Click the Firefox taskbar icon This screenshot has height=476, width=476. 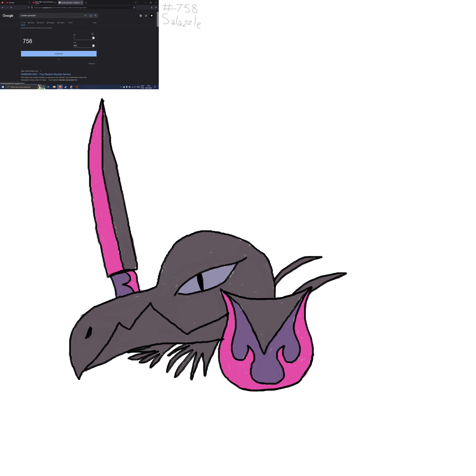point(60,87)
